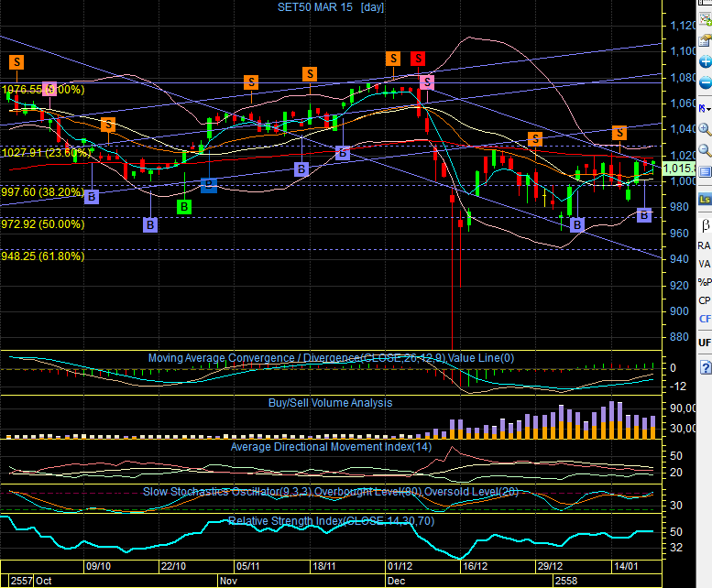The image size is (712, 588).
Task: Select the zoom in magnifier tool
Action: pos(705,130)
